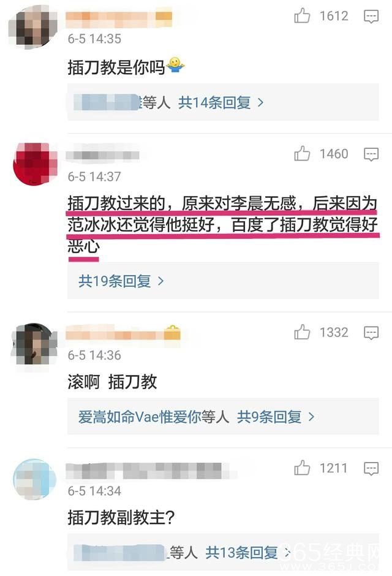Like the comment with 1460 likes
This screenshot has width=392, height=576.
click(x=302, y=154)
